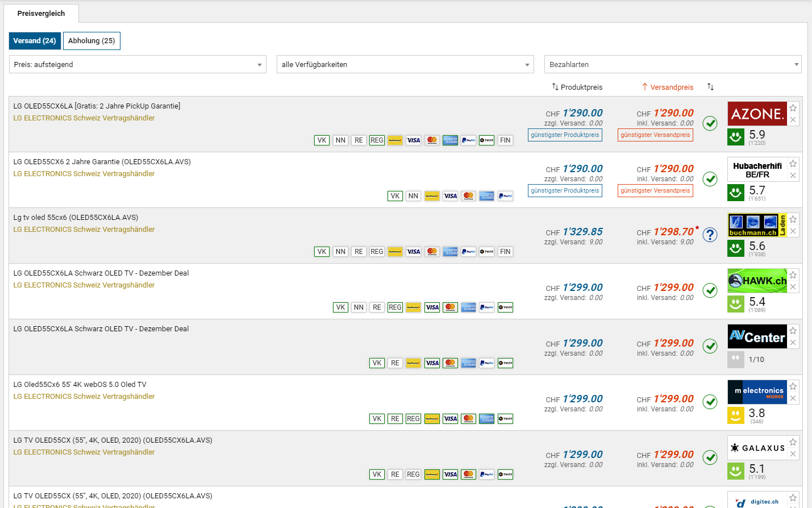Switch to the Abholung (25) tab
812x508 pixels.
coord(91,41)
